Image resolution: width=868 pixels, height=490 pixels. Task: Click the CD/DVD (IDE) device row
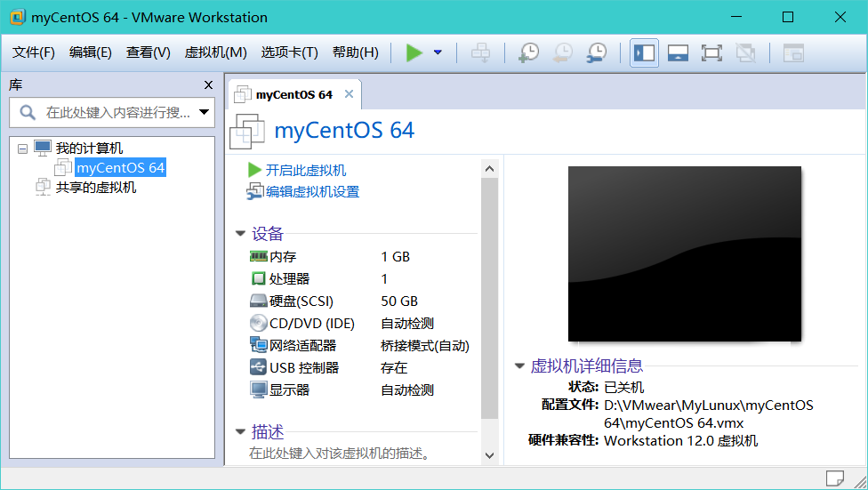coord(359,323)
